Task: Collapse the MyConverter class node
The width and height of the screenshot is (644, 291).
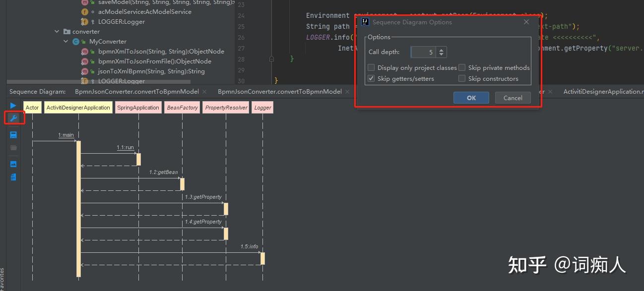Action: click(x=65, y=41)
